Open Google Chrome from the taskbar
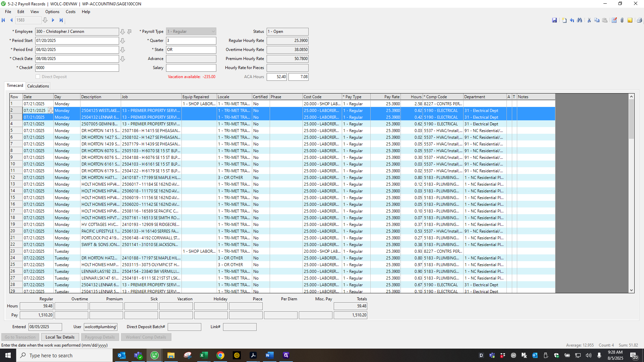This screenshot has width=644, height=362. (x=220, y=355)
